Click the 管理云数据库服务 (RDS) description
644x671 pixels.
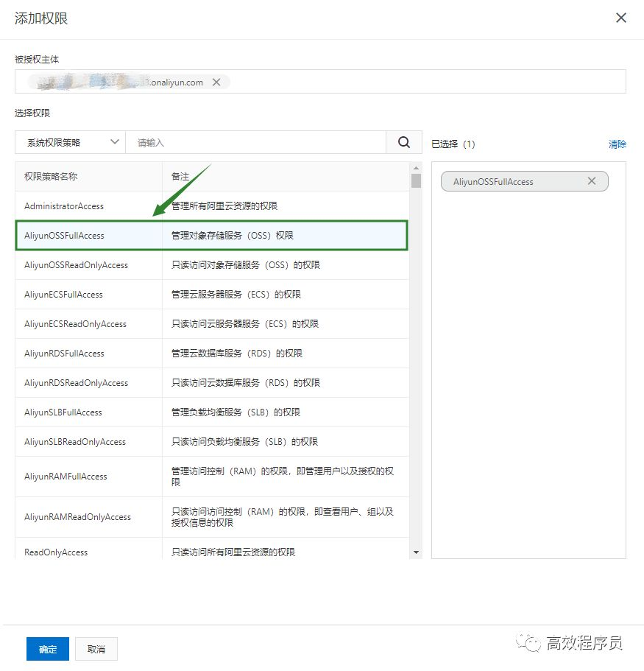pos(237,354)
